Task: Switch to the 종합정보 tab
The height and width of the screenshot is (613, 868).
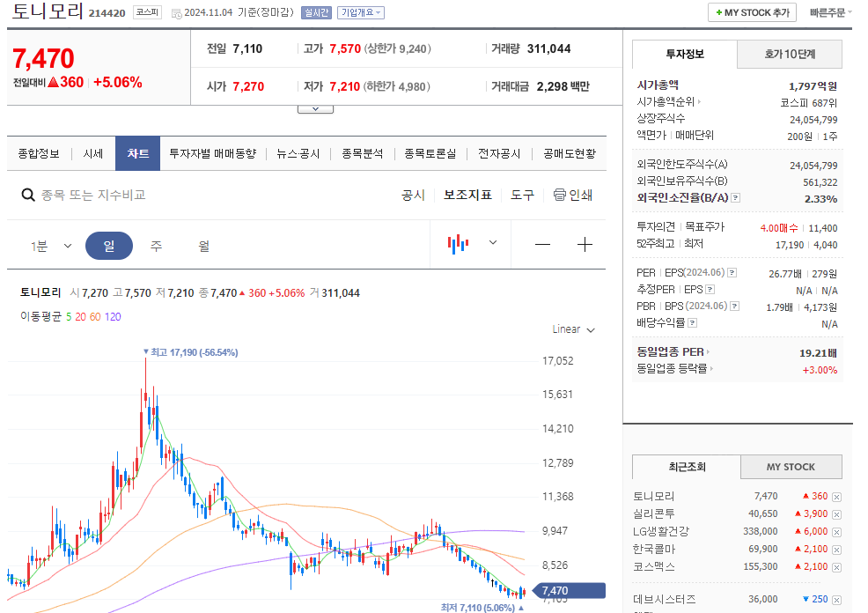Action: (39, 154)
